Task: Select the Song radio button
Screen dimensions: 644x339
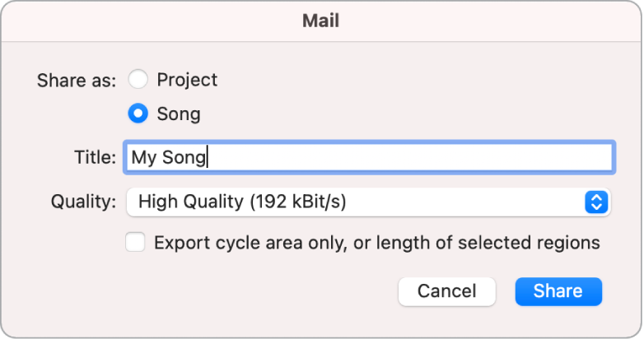Action: pos(138,113)
